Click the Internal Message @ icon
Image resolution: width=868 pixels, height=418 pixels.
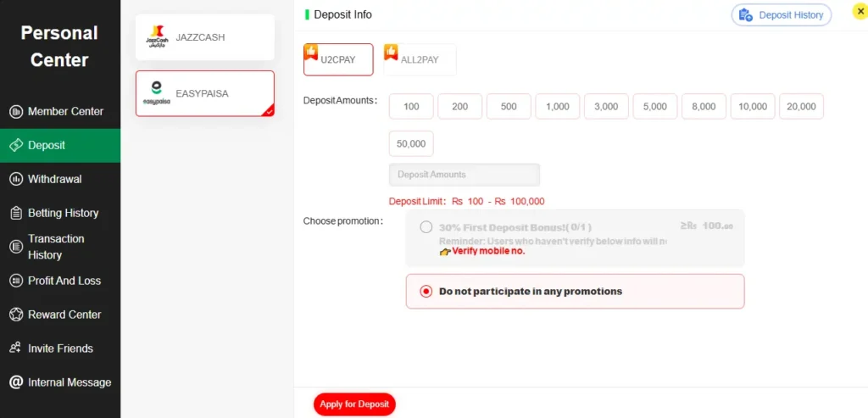(16, 382)
